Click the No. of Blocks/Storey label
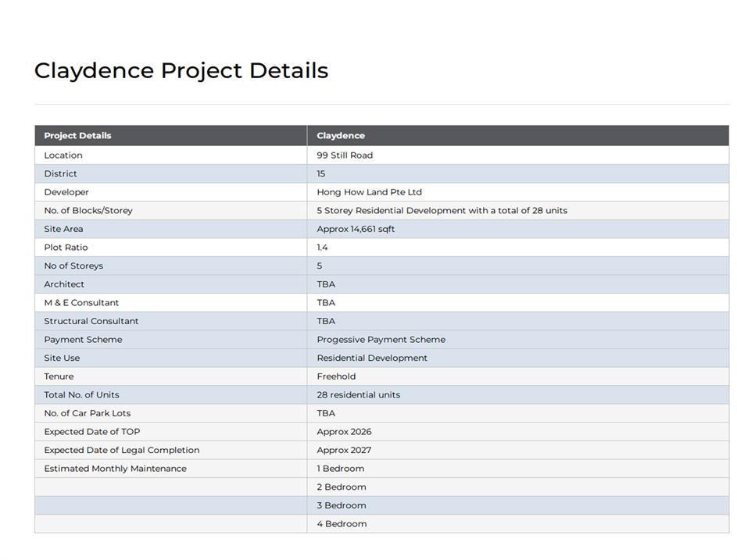 [x=88, y=211]
